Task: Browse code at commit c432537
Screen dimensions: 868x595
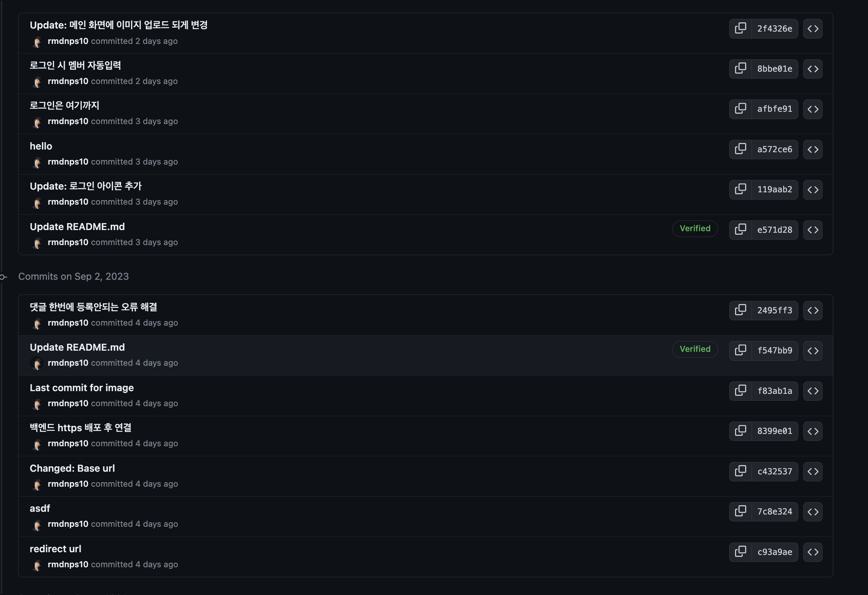Action: click(812, 471)
